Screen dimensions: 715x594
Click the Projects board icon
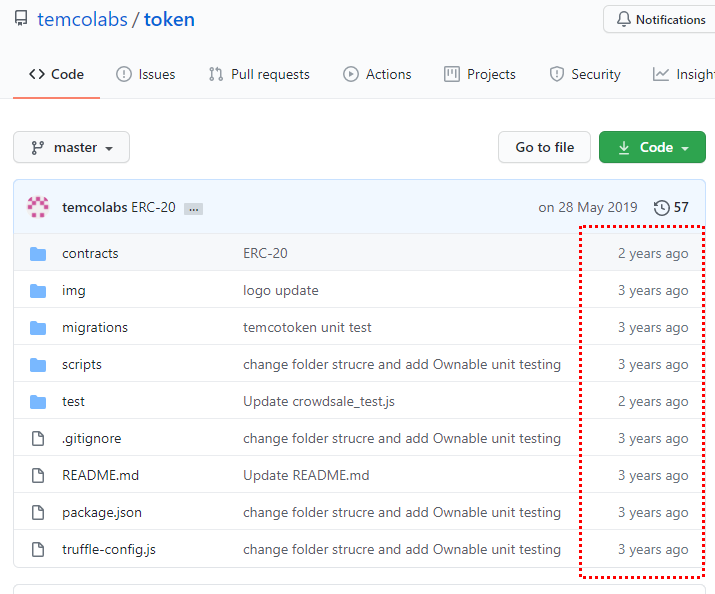pyautogui.click(x=451, y=74)
